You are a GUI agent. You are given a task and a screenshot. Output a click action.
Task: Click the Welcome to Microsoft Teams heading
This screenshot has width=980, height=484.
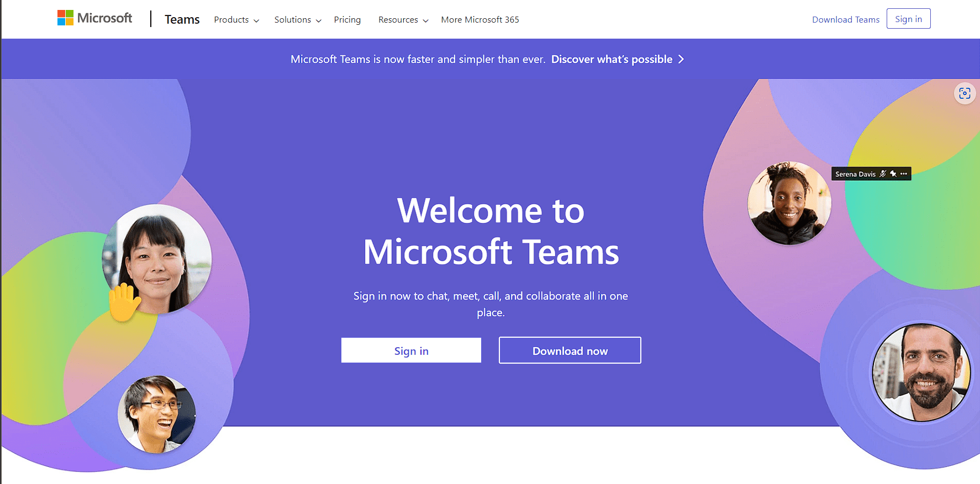click(x=491, y=231)
